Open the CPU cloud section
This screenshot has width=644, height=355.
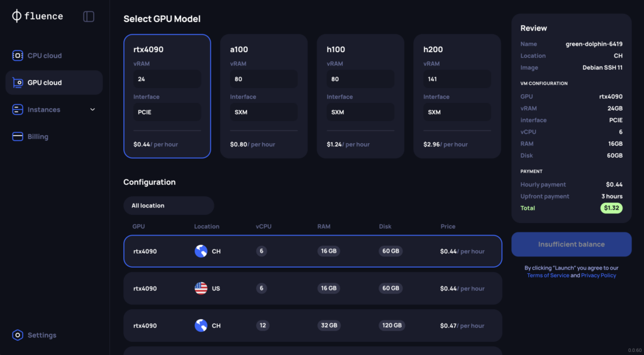coord(45,56)
